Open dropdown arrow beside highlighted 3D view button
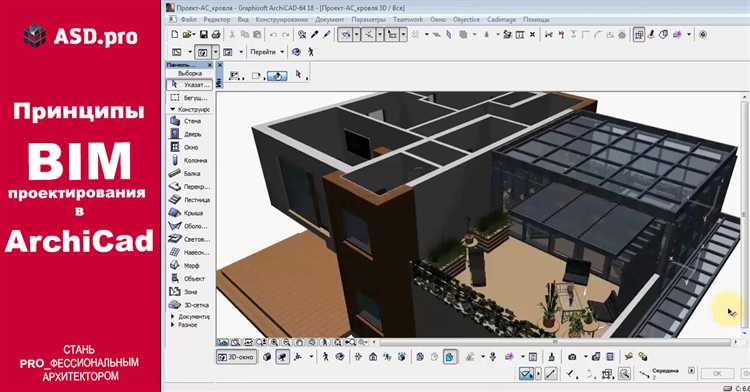The height and width of the screenshot is (392, 750). coord(216,52)
